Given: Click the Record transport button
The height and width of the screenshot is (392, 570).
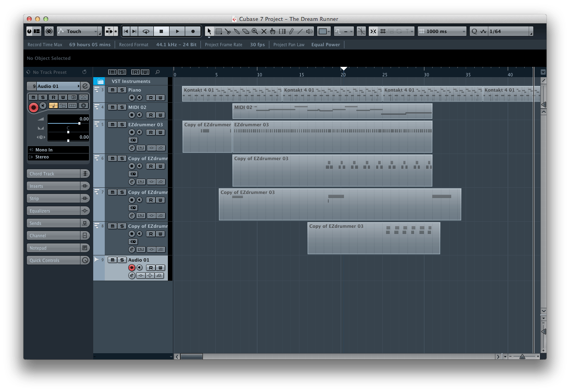Looking at the screenshot, I should coord(193,31).
